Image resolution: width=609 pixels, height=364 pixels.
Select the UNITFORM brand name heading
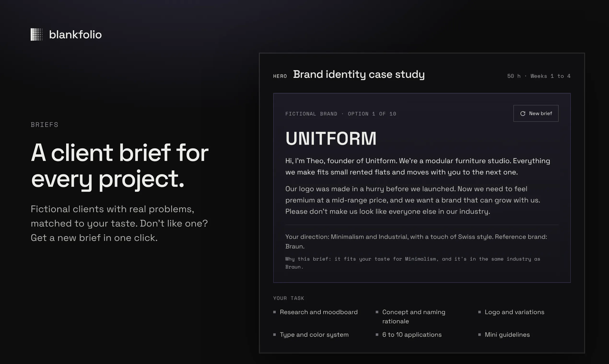pos(331,139)
